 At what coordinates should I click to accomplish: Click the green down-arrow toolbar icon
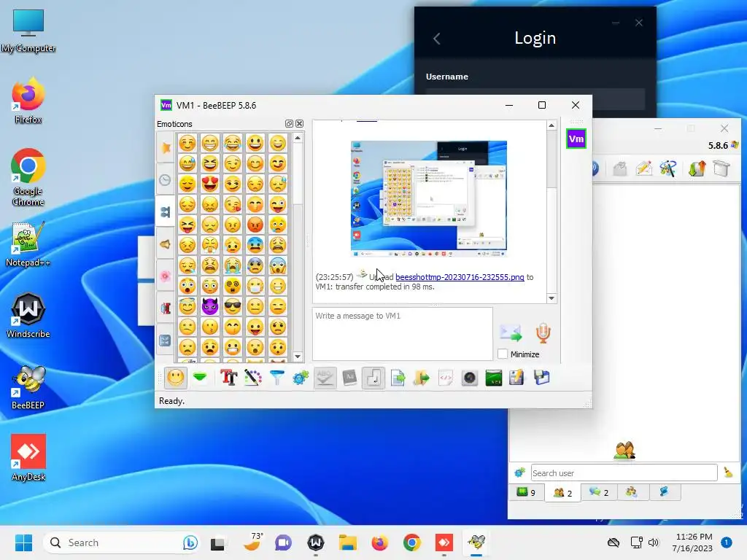pyautogui.click(x=200, y=378)
